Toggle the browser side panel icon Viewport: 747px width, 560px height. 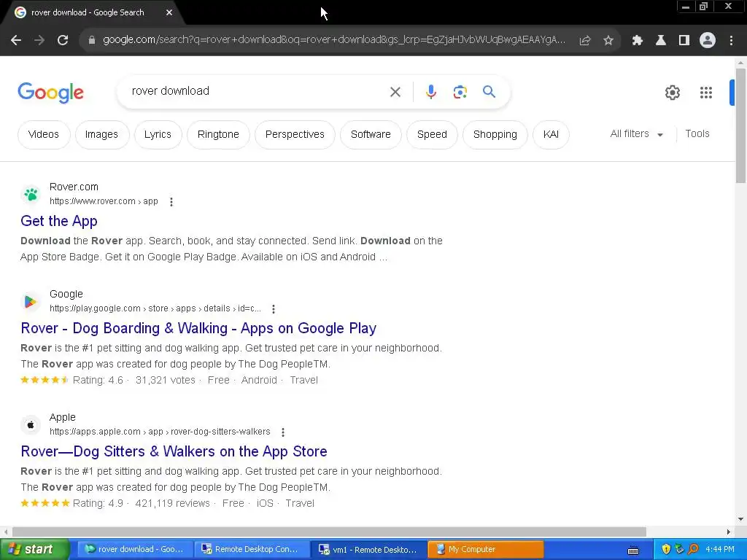coord(684,41)
